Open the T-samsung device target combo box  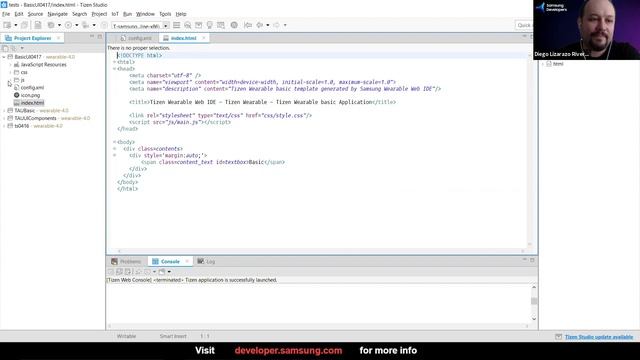[x=140, y=26]
